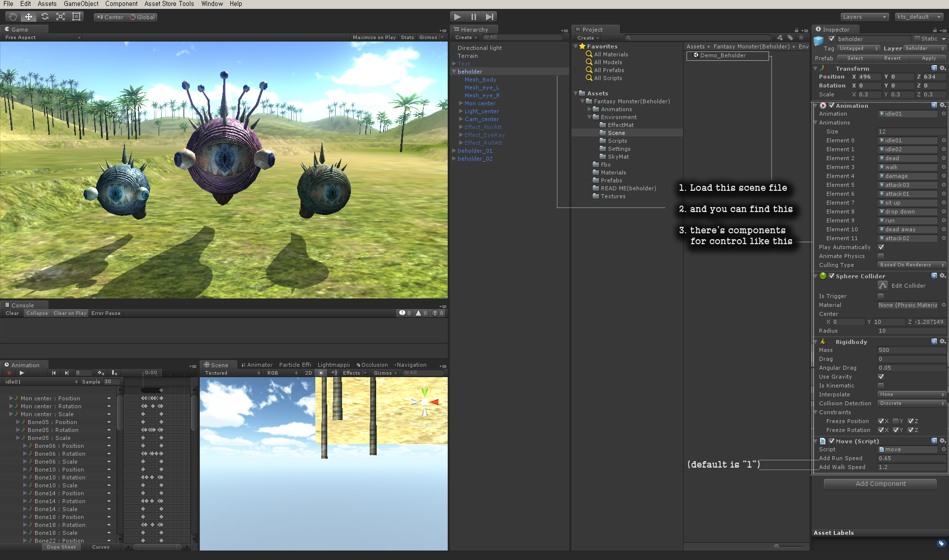Check Animate Physics
The height and width of the screenshot is (560, 949).
pos(881,256)
